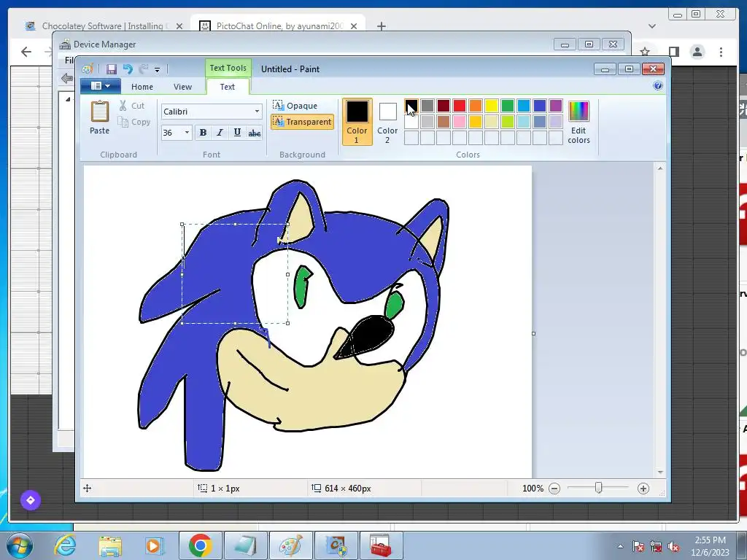Open Chrome side panel button
Viewport: 747px width, 560px height.
click(673, 52)
